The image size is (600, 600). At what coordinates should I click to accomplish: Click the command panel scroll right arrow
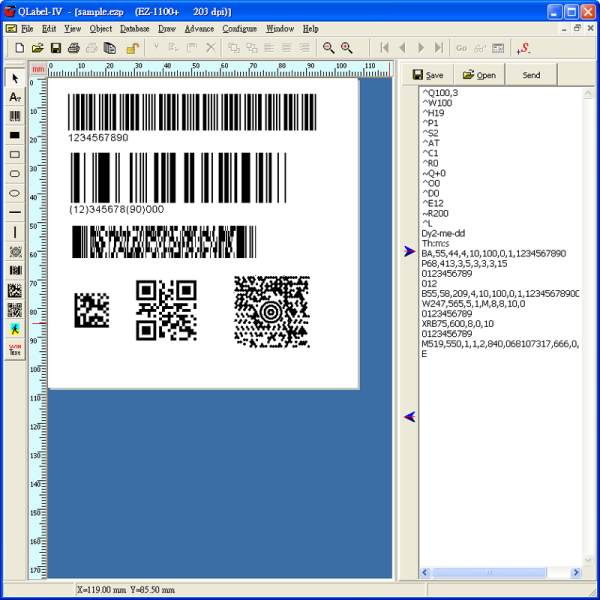point(576,572)
